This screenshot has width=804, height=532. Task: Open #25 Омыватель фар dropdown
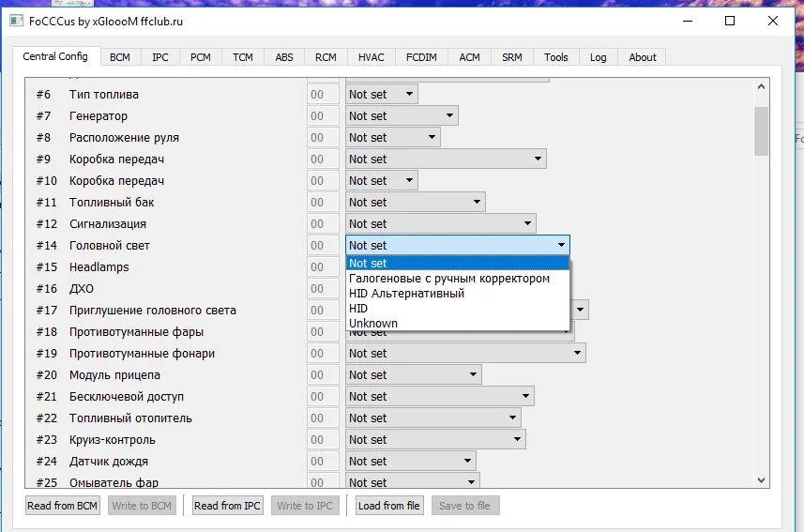413,481
